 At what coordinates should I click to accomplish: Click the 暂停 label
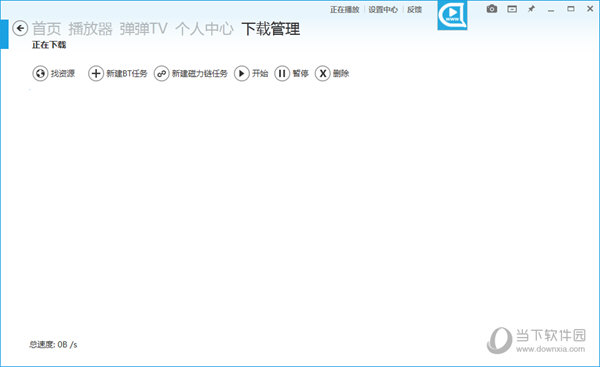pos(300,73)
